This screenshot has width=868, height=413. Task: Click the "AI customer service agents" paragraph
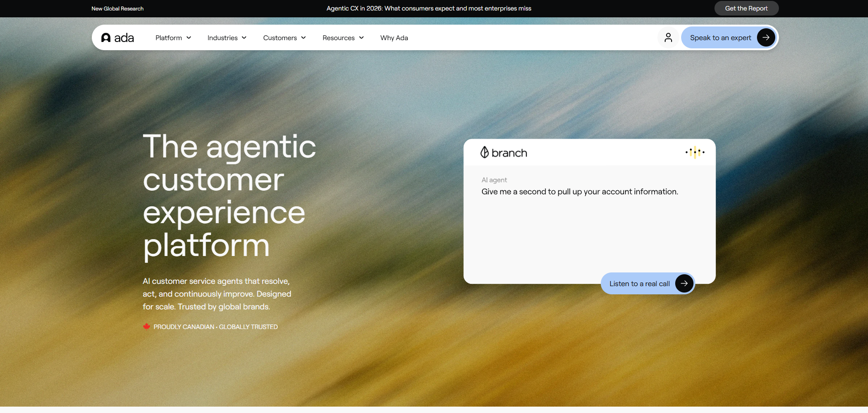point(217,294)
